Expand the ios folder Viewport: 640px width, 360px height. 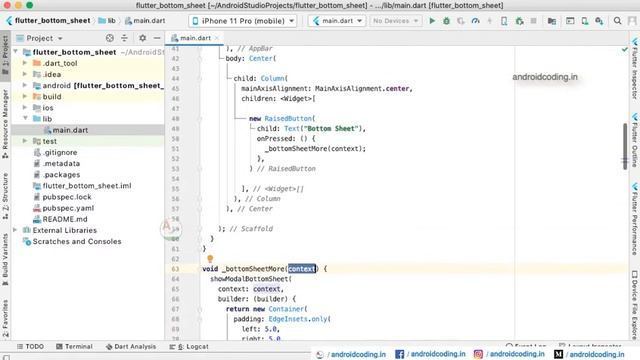click(25, 107)
